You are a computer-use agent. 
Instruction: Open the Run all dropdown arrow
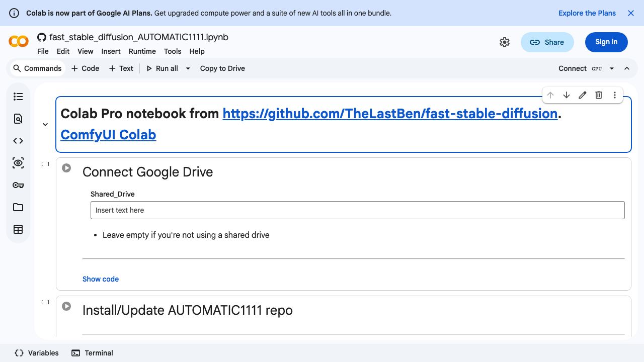188,68
